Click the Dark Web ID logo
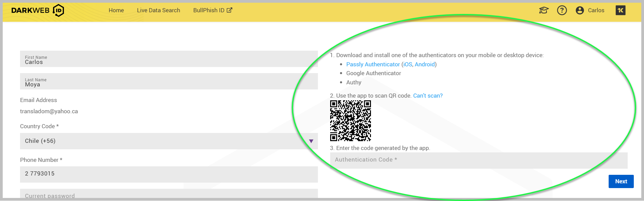Image resolution: width=644 pixels, height=201 pixels. 37,11
